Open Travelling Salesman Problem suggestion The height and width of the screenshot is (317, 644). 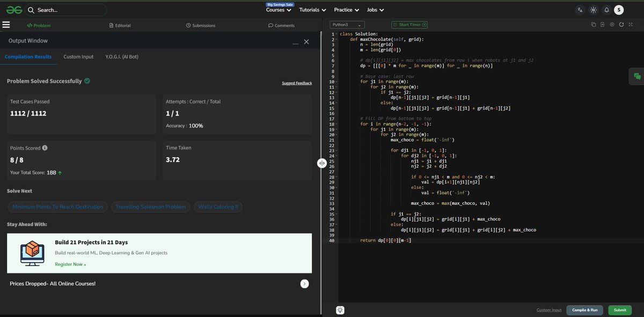click(151, 207)
